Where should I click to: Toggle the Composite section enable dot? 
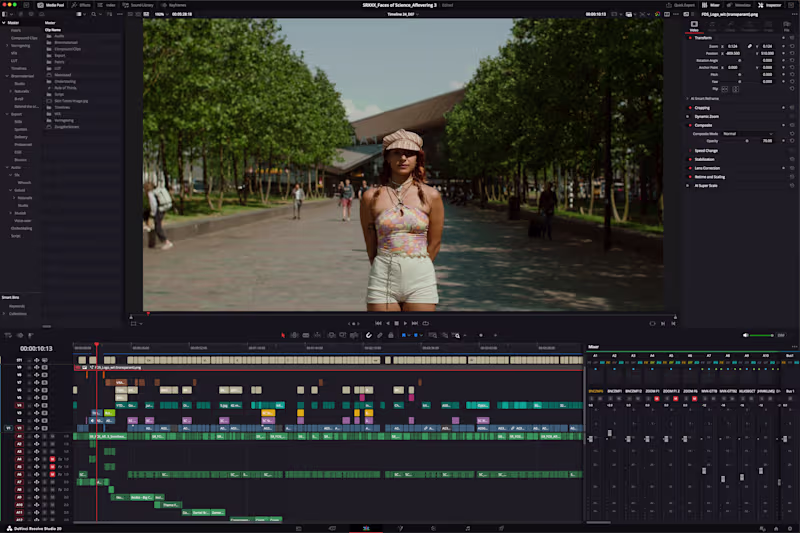click(x=690, y=125)
